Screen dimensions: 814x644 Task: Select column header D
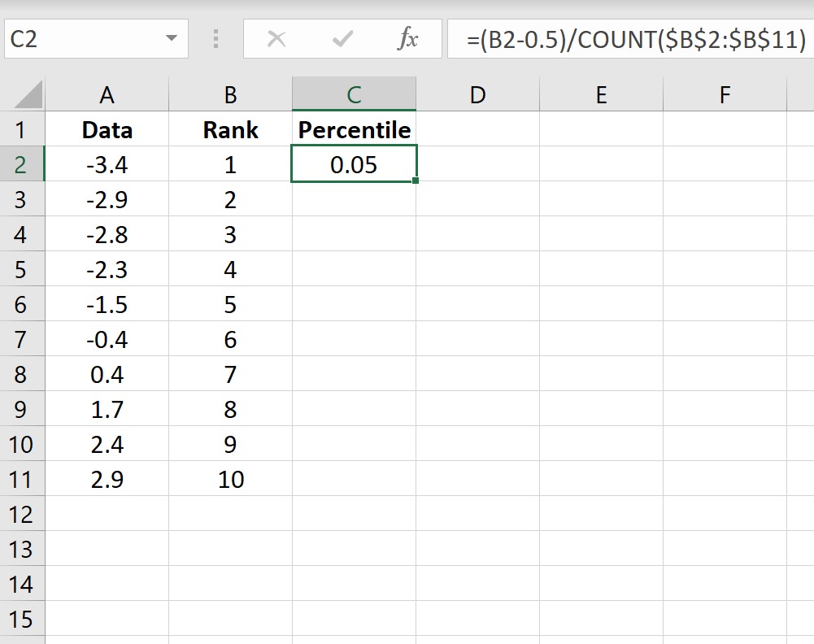477,94
